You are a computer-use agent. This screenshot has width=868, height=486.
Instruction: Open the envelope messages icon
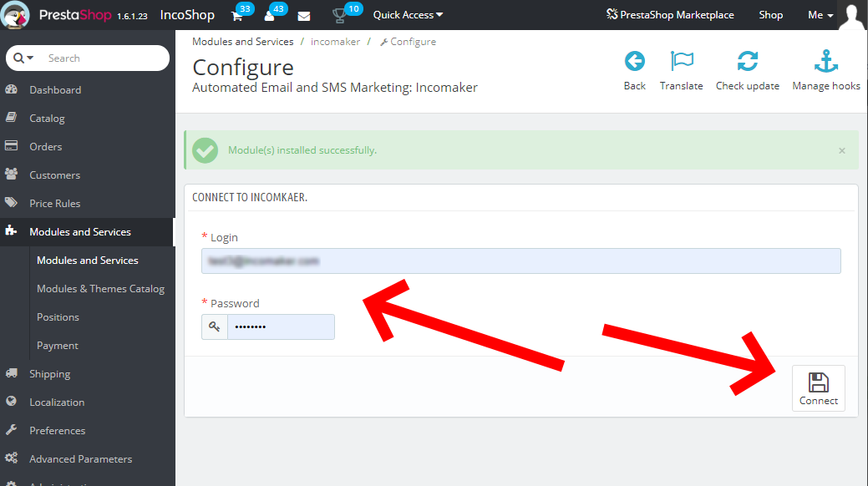[x=304, y=16]
